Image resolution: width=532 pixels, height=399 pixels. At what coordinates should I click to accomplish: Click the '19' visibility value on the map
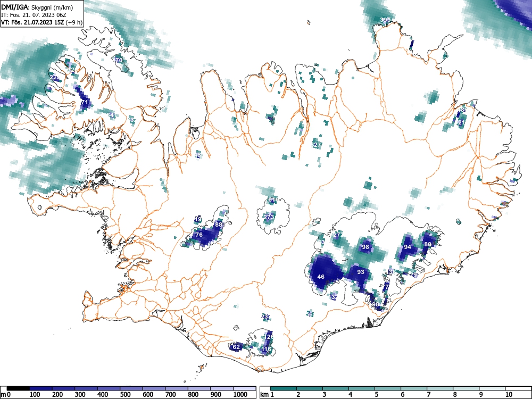pyautogui.click(x=198, y=220)
